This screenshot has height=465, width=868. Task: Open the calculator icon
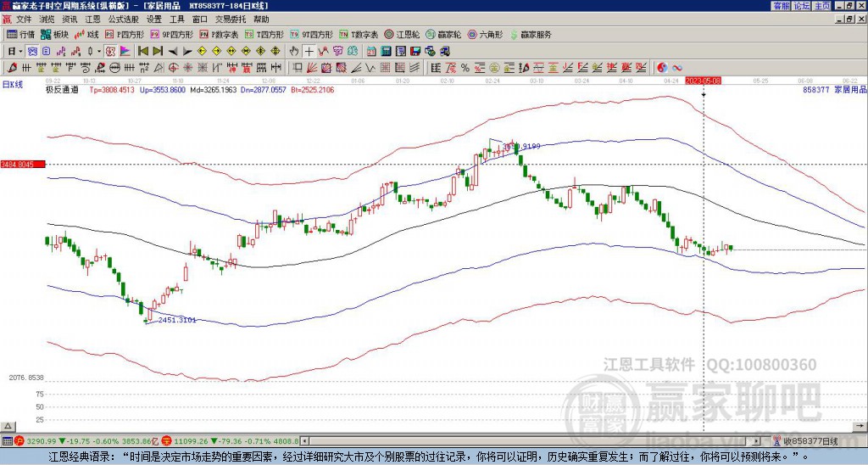386,51
